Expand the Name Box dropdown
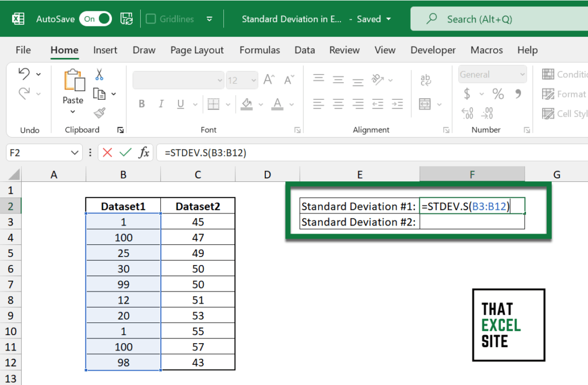Image resolution: width=588 pixels, height=385 pixels. (75, 153)
